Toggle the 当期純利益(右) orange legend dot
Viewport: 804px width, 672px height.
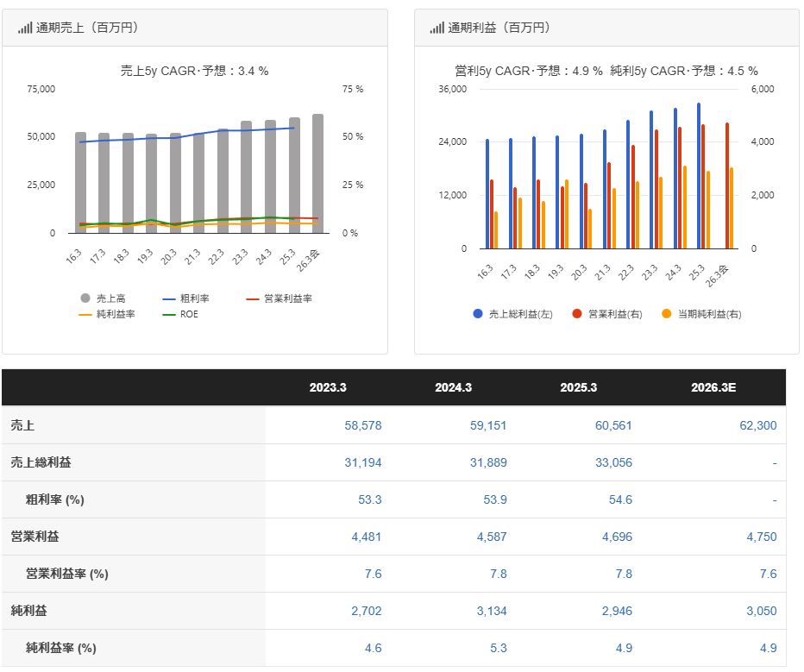click(x=667, y=314)
